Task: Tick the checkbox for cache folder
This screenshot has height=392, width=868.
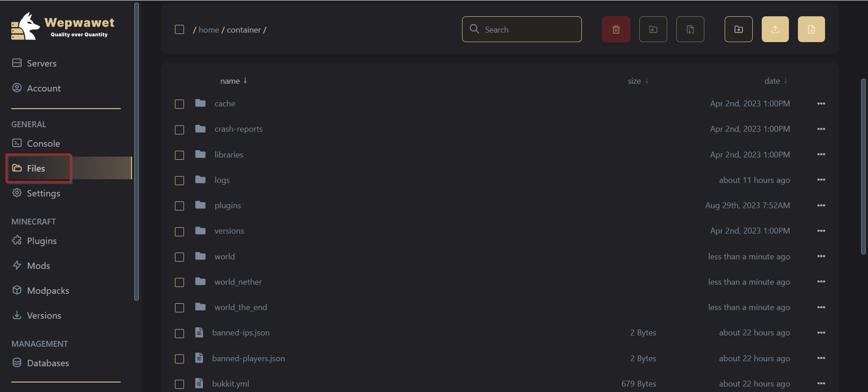Action: (x=179, y=104)
